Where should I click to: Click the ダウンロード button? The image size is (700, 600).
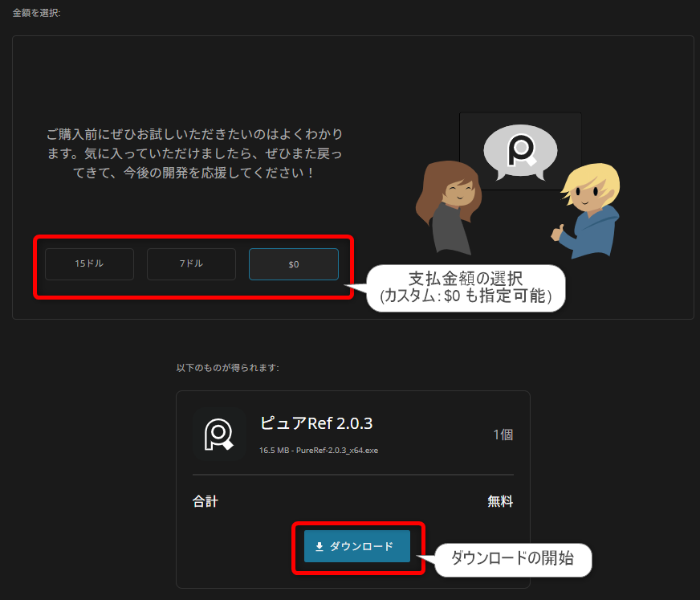tap(357, 546)
